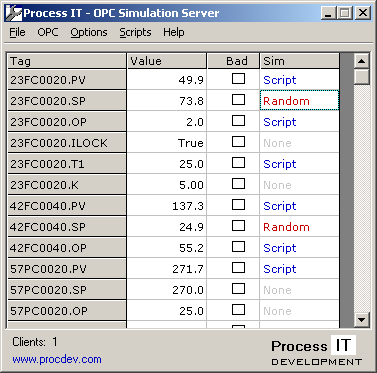The image size is (377, 373).
Task: Click the vertical scrollbar thumb
Action: [x=362, y=77]
